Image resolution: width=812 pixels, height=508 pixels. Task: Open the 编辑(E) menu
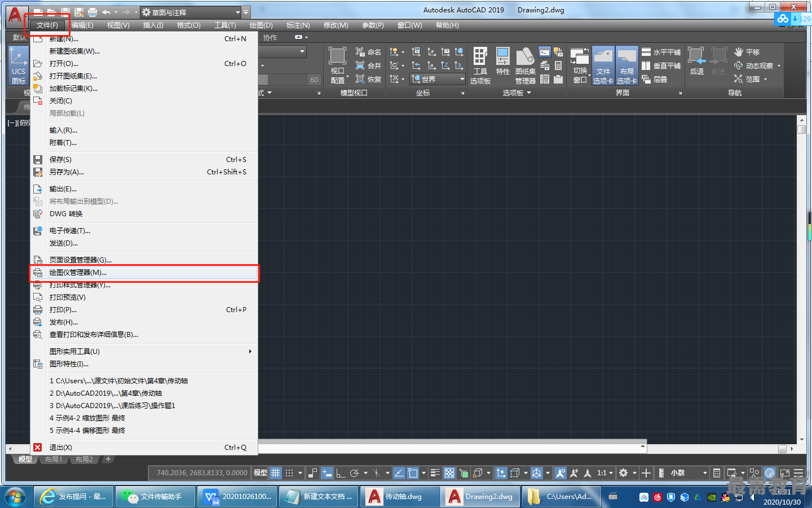coord(82,25)
